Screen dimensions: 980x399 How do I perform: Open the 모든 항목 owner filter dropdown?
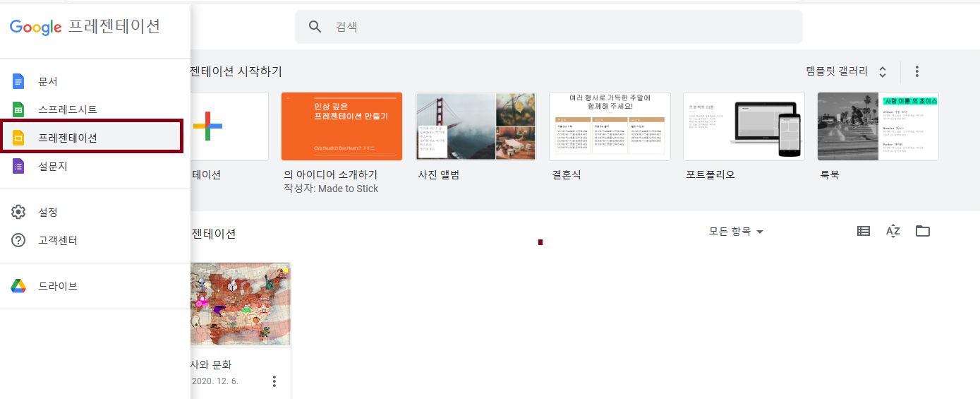coord(736,232)
